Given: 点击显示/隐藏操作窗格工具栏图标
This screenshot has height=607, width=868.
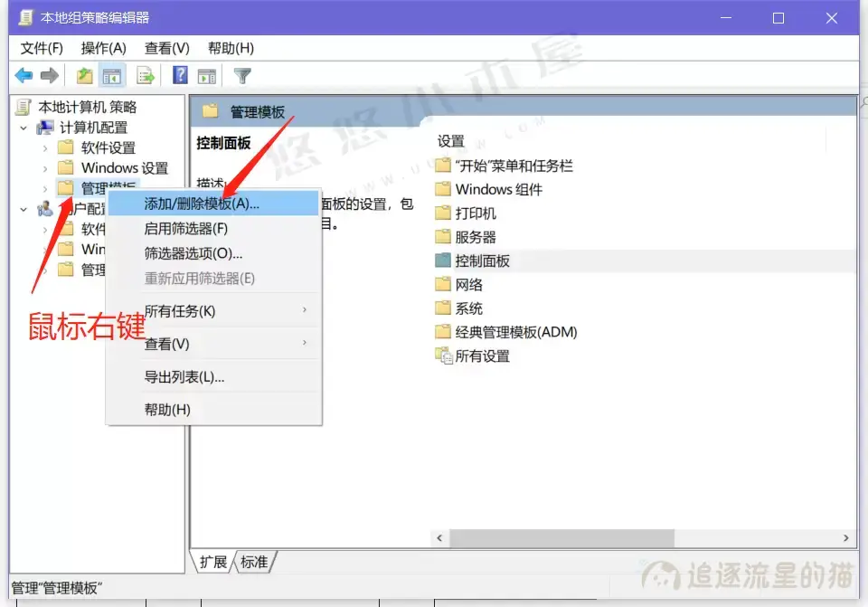Looking at the screenshot, I should click(208, 75).
